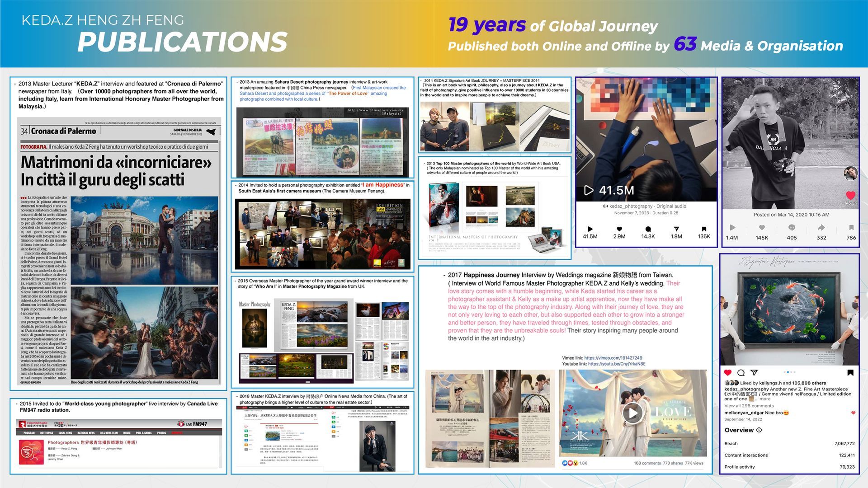Open the comment bubble icon under Masterpiece post
The image size is (868, 488).
click(741, 373)
